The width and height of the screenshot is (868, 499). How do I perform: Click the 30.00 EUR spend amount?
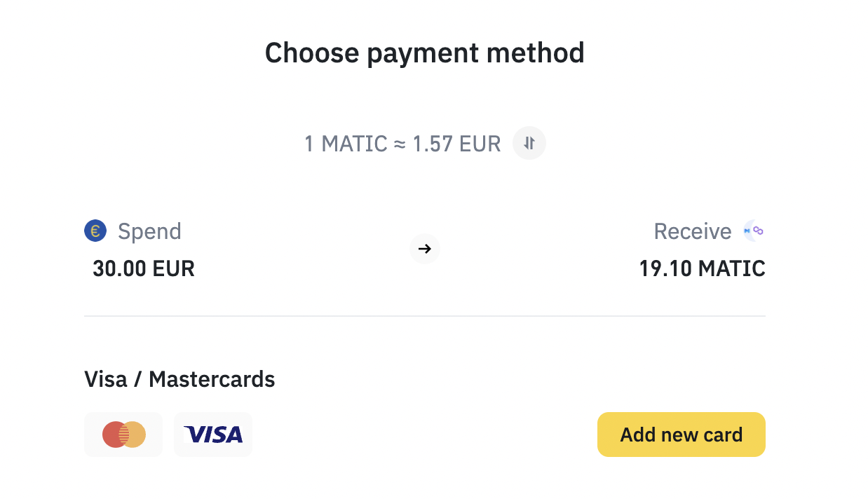[x=144, y=268]
